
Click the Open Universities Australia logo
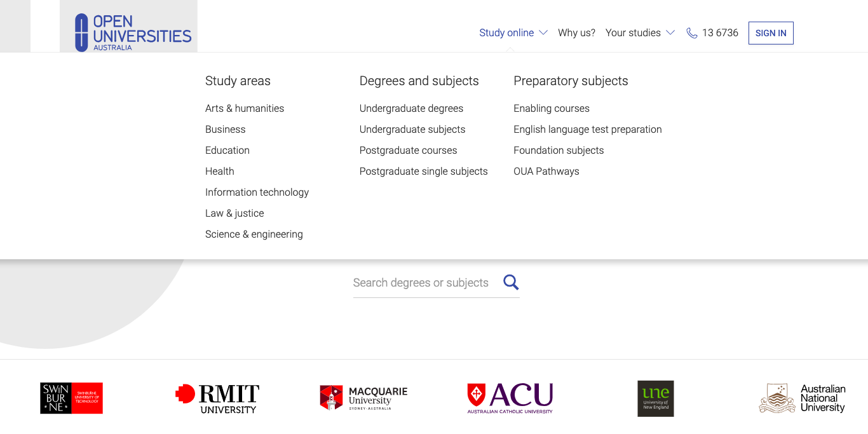[133, 32]
